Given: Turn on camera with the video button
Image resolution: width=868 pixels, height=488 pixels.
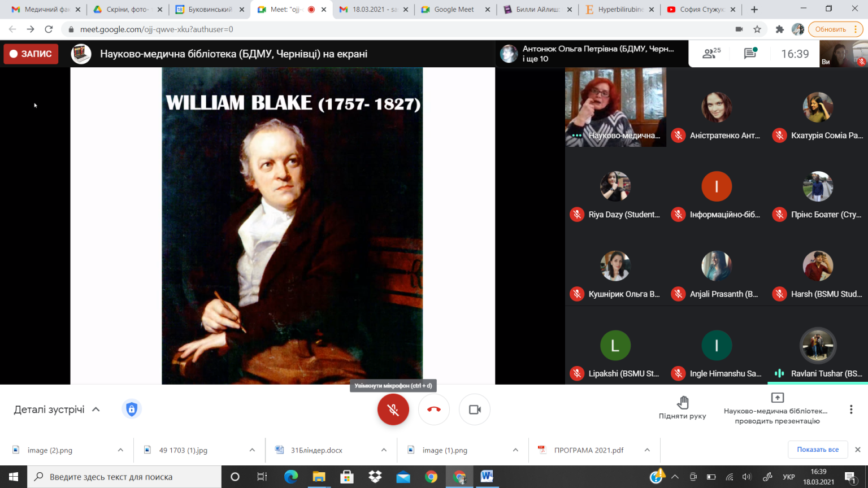Looking at the screenshot, I should 475,409.
